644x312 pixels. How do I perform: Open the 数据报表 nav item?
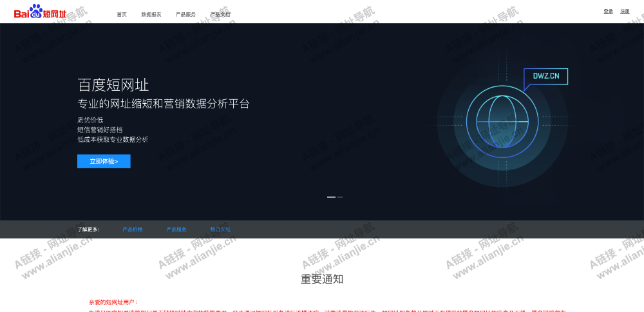click(151, 14)
